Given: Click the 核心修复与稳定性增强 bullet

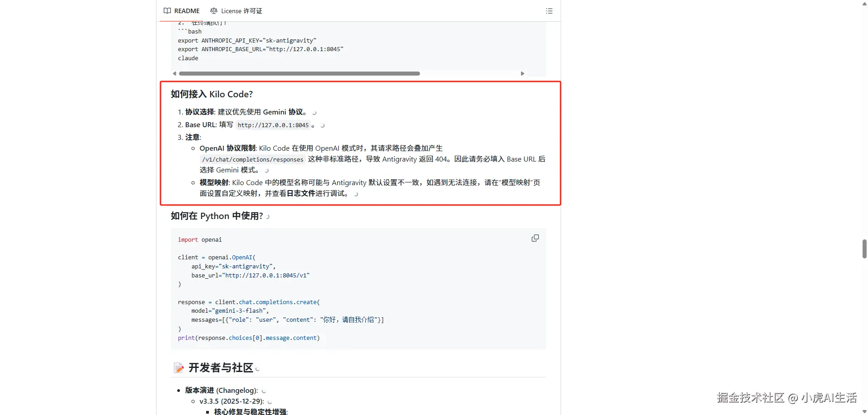Looking at the screenshot, I should [251, 411].
